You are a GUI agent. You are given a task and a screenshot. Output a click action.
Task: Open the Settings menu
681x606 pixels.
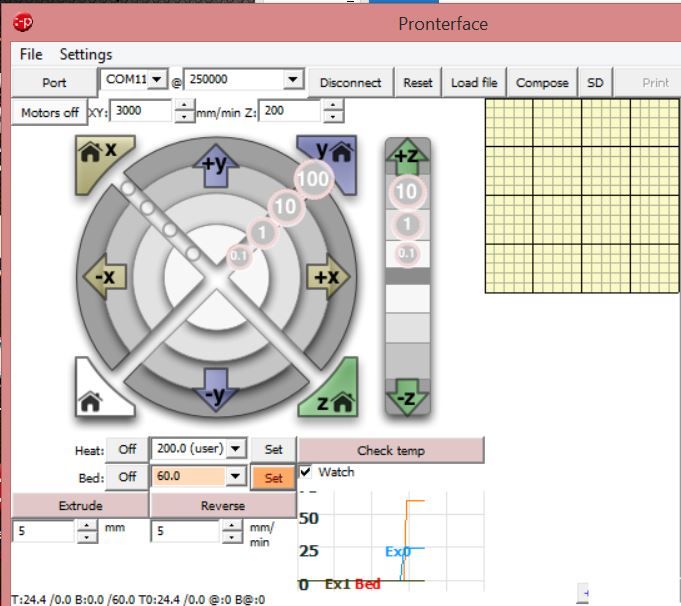coord(86,54)
